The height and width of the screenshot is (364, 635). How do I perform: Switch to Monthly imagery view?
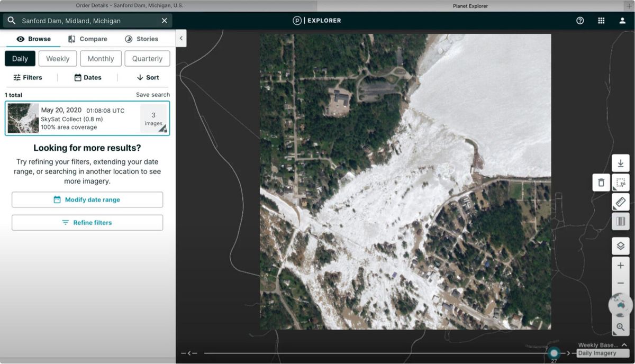click(x=101, y=58)
